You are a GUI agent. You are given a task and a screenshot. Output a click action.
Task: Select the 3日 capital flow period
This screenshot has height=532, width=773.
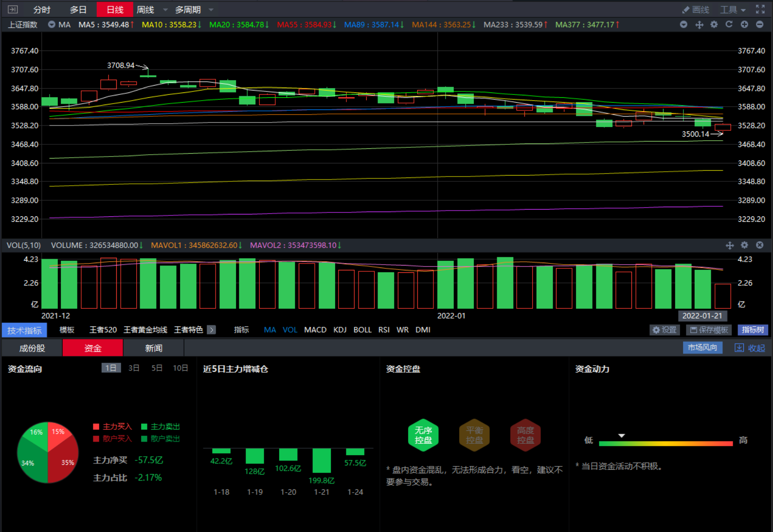(x=134, y=368)
